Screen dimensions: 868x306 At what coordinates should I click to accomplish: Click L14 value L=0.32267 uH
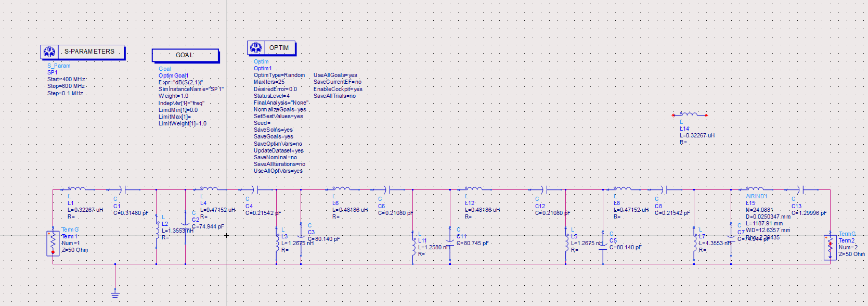click(x=697, y=136)
